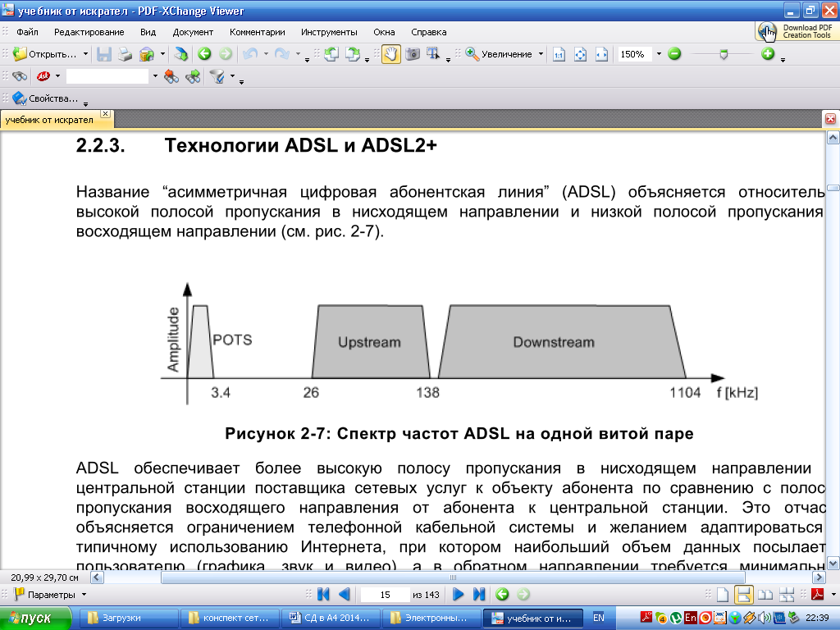Open the Справка menu
Image resolution: width=840 pixels, height=630 pixels.
tap(428, 32)
